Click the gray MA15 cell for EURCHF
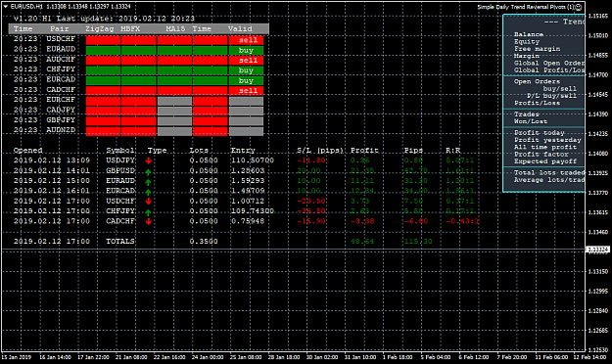612x364 pixels. click(x=174, y=101)
